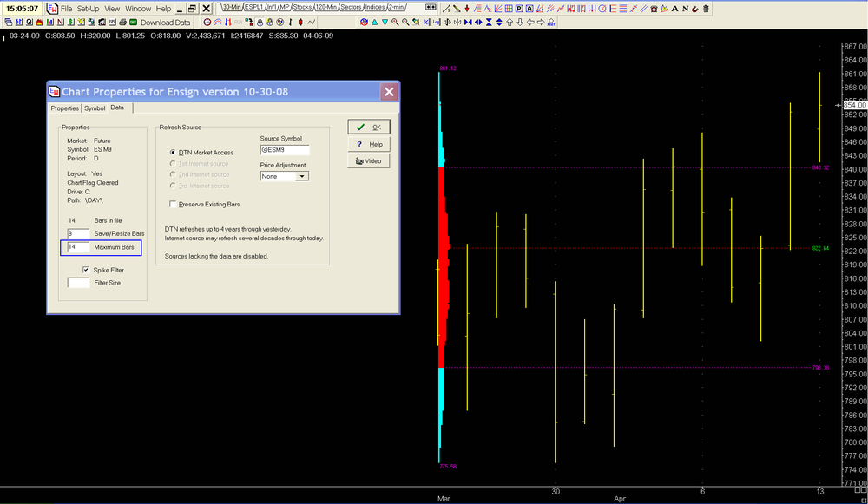
Task: Click the red alarm clock icon
Action: (654, 9)
